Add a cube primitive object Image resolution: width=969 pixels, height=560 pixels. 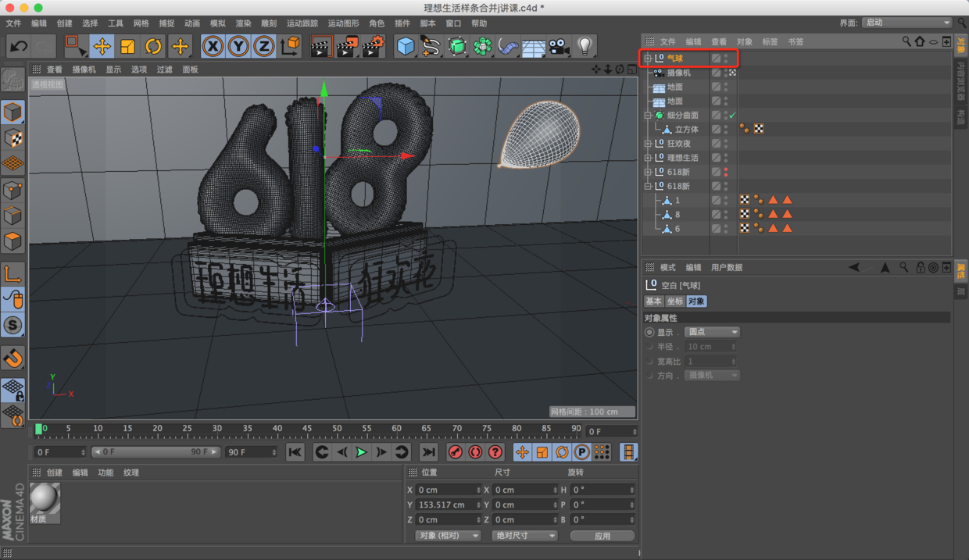pos(405,46)
